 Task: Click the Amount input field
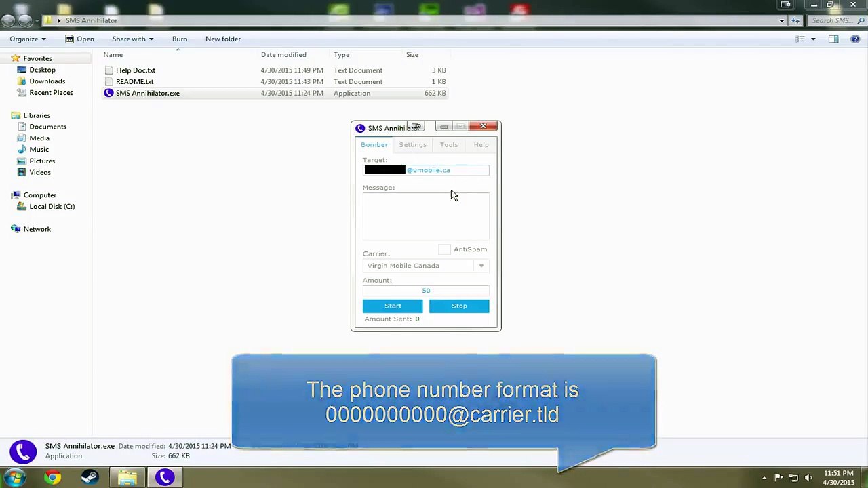[426, 291]
